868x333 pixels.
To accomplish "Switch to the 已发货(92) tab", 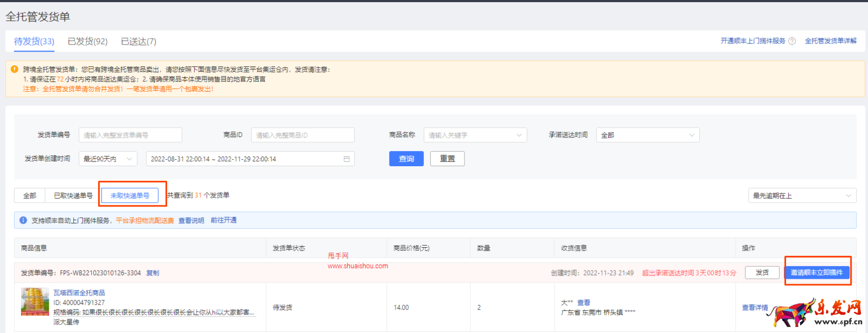I will [87, 41].
